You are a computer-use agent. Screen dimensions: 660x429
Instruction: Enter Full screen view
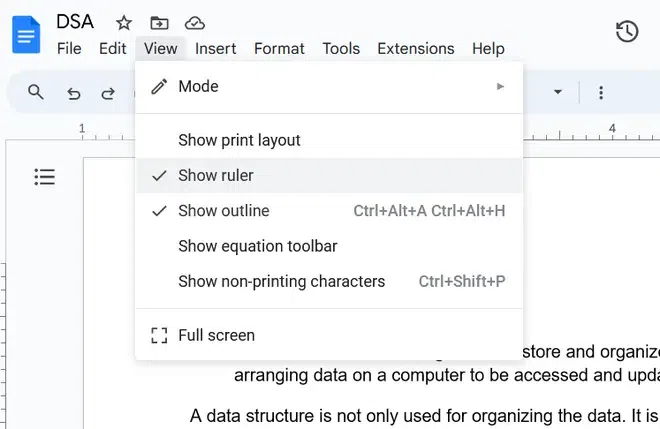click(216, 335)
